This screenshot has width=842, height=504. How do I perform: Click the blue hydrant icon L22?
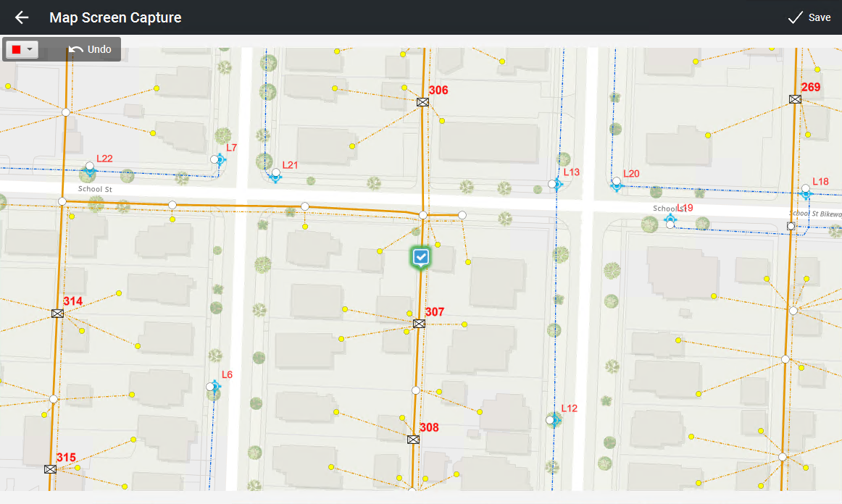[x=90, y=172]
